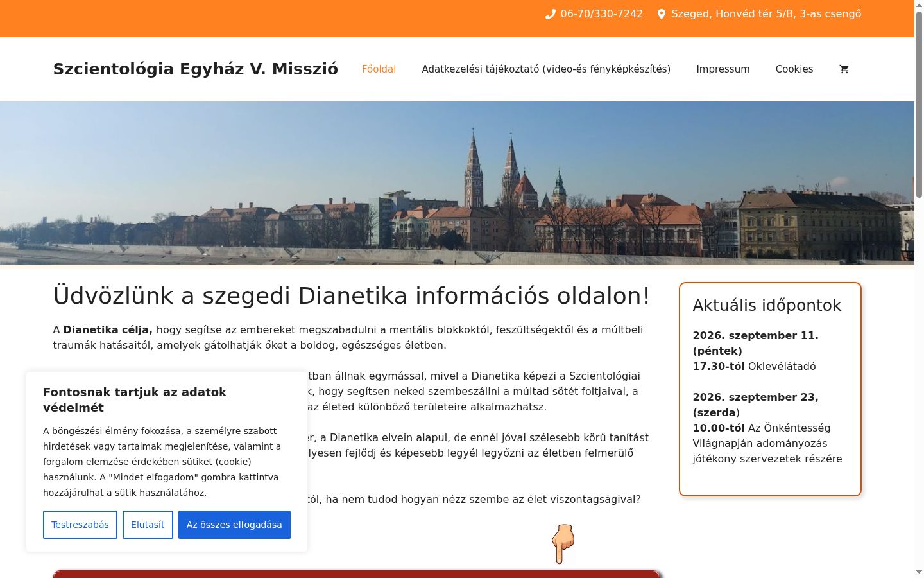Click the pointing-down hand icon
Screen dimensions: 924x578
[x=563, y=544]
